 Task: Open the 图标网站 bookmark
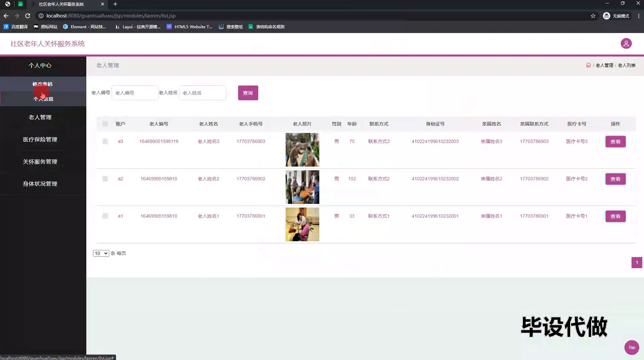45,27
